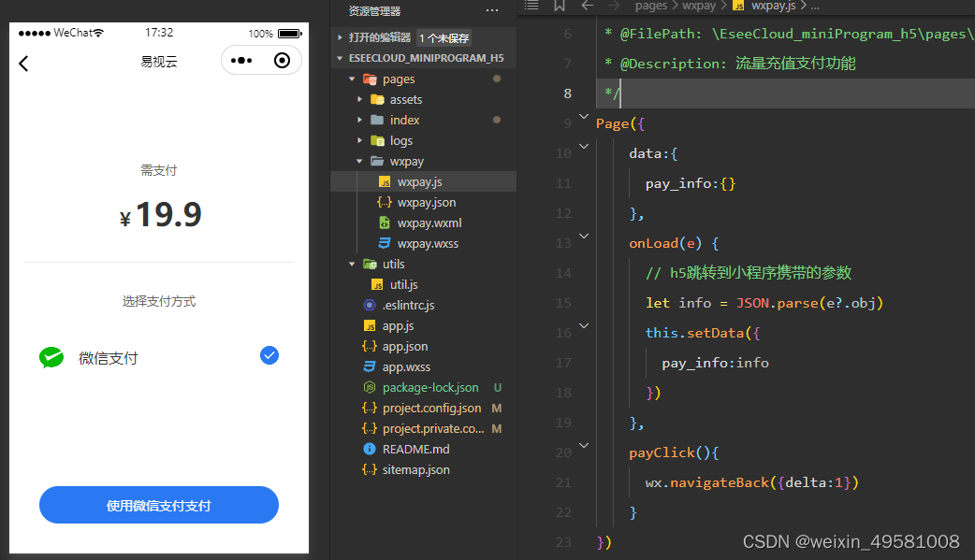Click the utils folder icon
The width and height of the screenshot is (975, 560).
(370, 265)
